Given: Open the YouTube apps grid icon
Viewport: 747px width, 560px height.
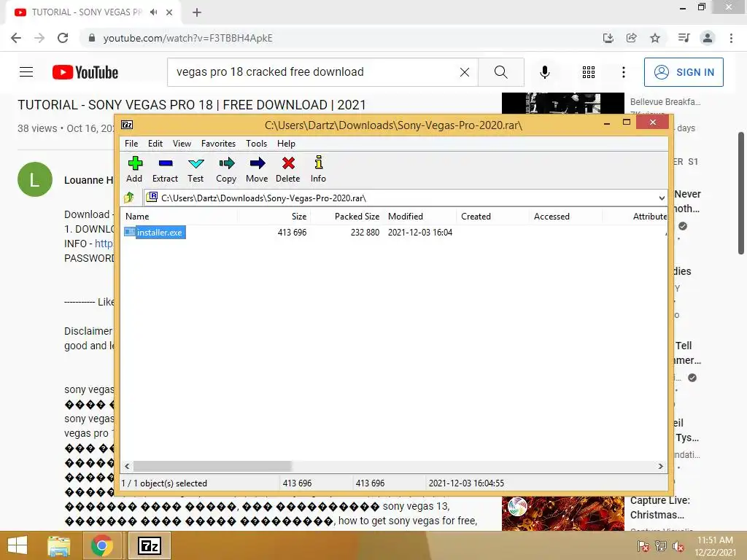Looking at the screenshot, I should (x=589, y=72).
